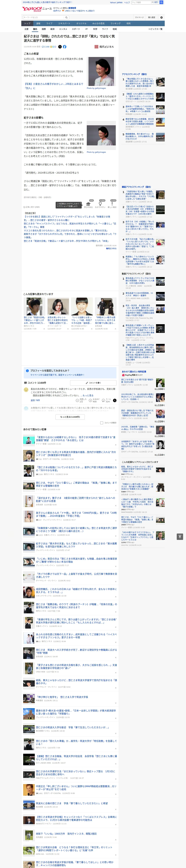Select the みんなの意見 tab

pyautogui.click(x=99, y=23)
